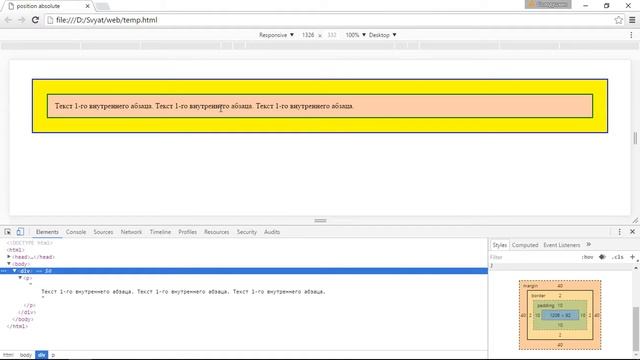Switch to the Elements tab

point(47,232)
